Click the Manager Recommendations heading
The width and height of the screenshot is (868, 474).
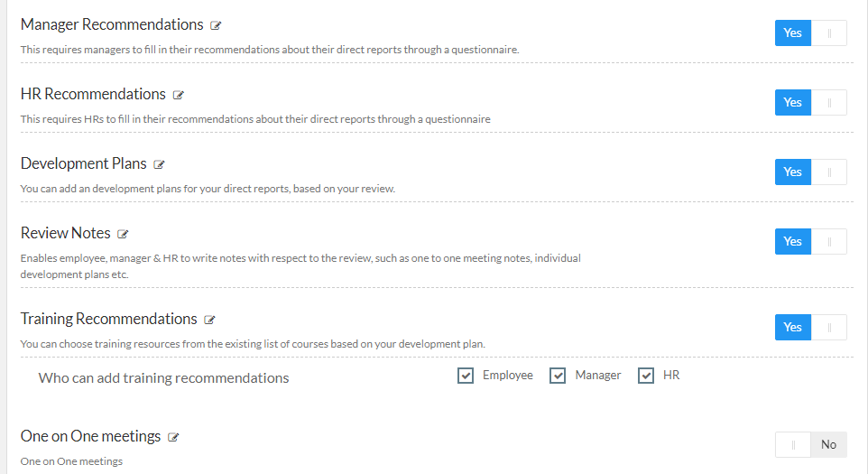click(112, 25)
